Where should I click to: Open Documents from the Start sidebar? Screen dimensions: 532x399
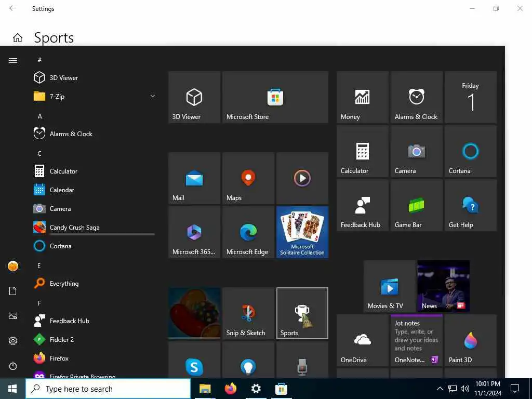(x=13, y=291)
